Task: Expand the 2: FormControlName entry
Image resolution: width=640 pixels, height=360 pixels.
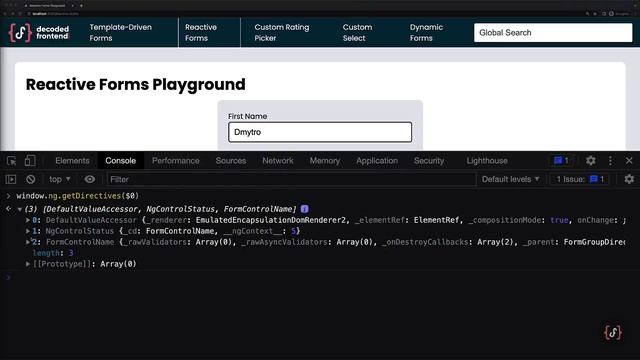Action: point(28,242)
